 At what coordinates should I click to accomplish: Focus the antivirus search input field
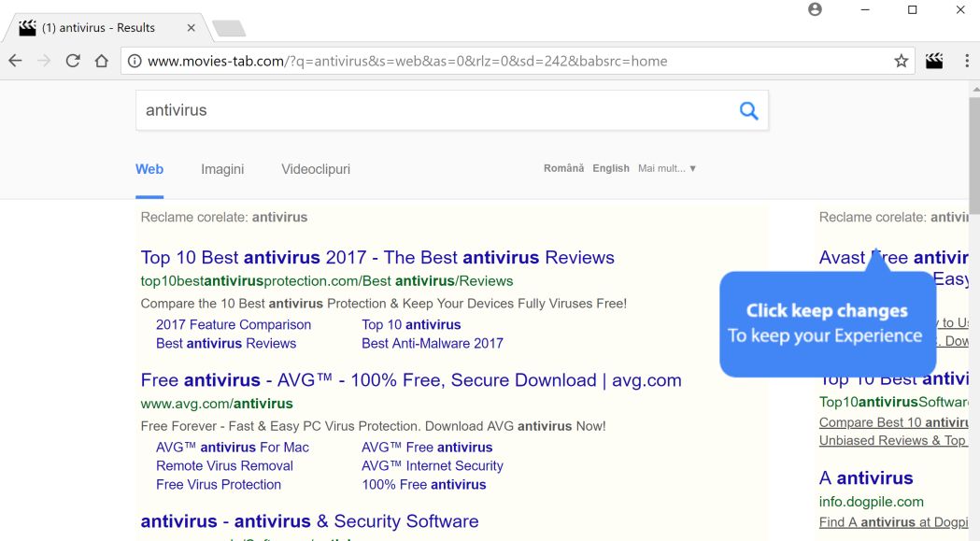pyautogui.click(x=435, y=110)
